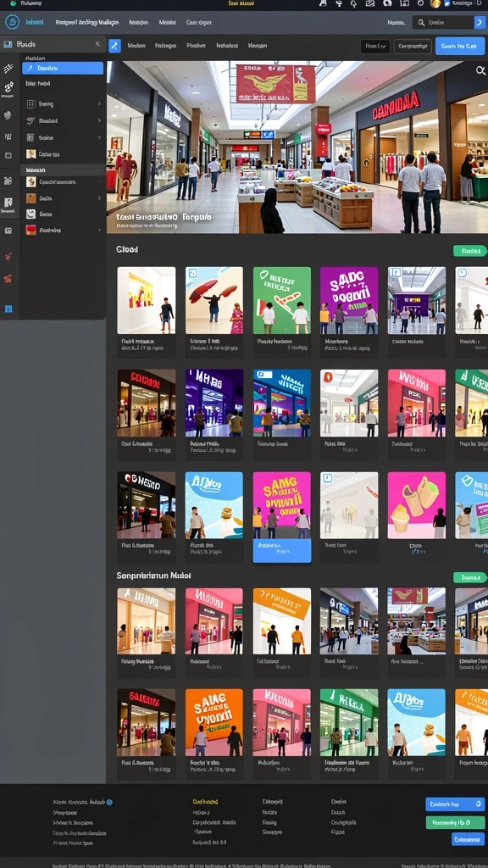The height and width of the screenshot is (868, 488).
Task: Open the purple neon storefront thumbnail
Action: pyautogui.click(x=214, y=403)
